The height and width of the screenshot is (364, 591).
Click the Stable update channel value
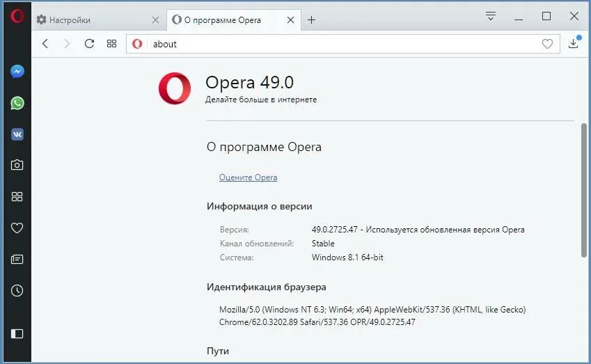coord(323,244)
